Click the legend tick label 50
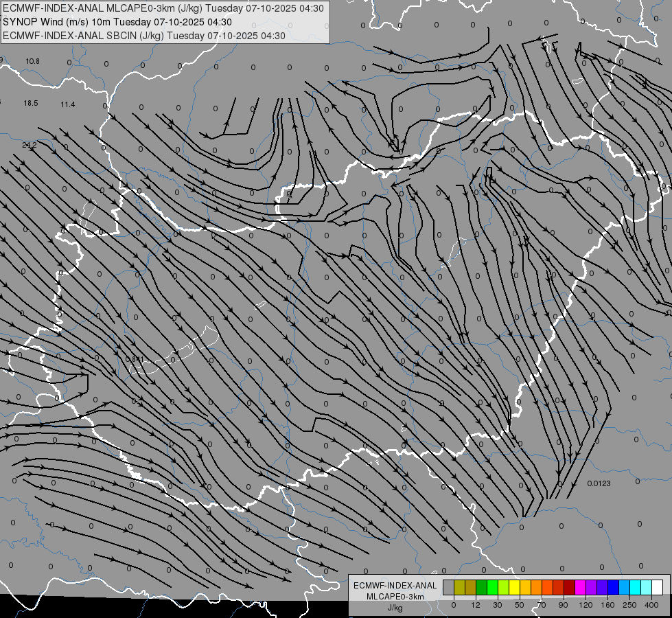672x618 pixels. pos(520,605)
